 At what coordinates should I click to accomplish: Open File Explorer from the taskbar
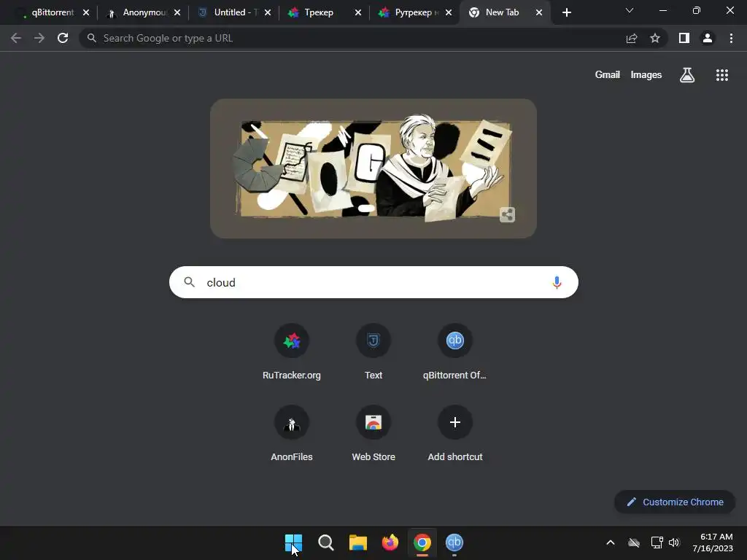click(357, 542)
